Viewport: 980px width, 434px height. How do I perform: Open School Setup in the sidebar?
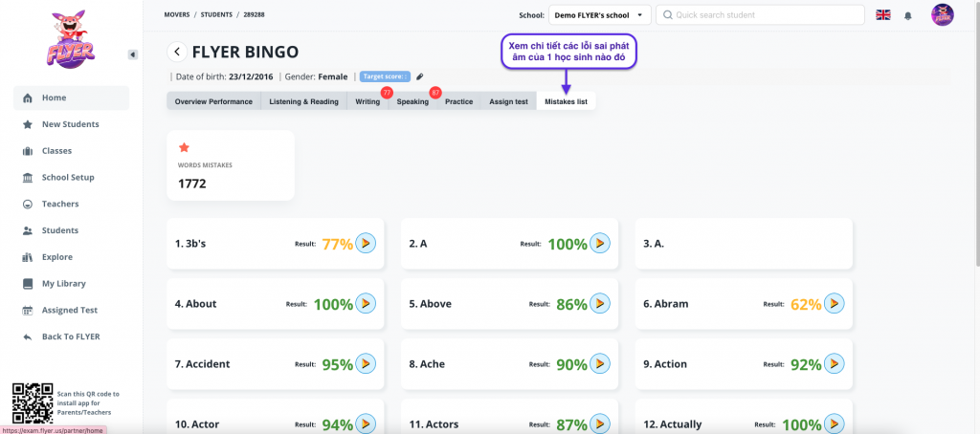68,178
